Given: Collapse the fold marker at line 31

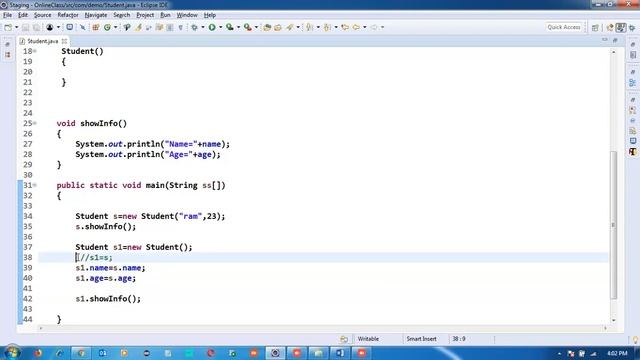Looking at the screenshot, I should [x=35, y=185].
